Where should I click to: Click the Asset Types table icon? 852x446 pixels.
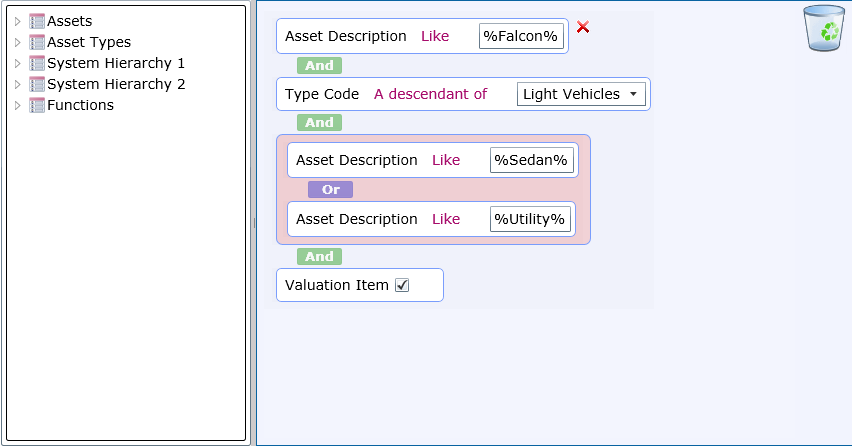tap(37, 42)
